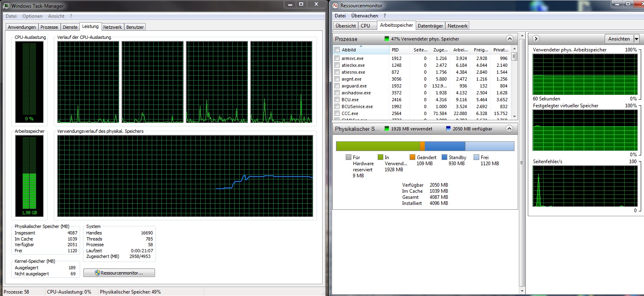Click the Seitenfehler/s graph
644x296 pixels.
click(x=585, y=186)
